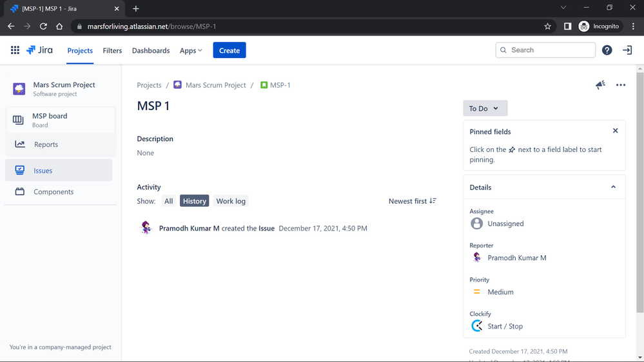Click the Clockify logo icon
Image resolution: width=644 pixels, height=362 pixels.
tap(476, 326)
